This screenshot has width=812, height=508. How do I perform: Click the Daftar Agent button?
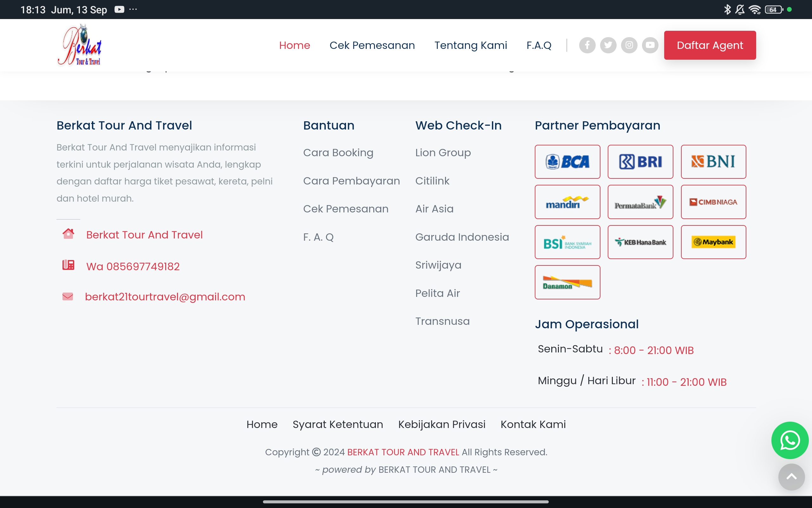tap(710, 45)
